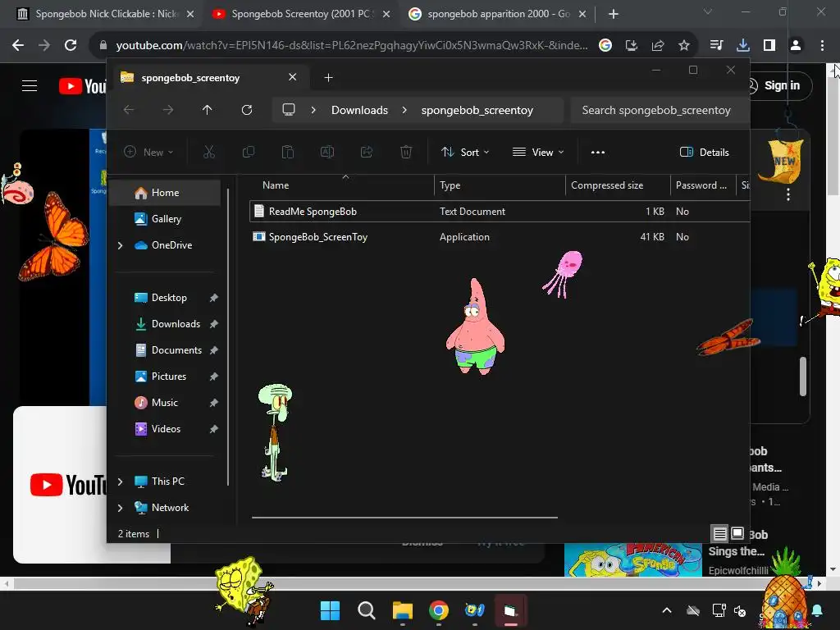Image resolution: width=840 pixels, height=630 pixels.
Task: Open taskbar Search magnifier
Action: click(367, 610)
